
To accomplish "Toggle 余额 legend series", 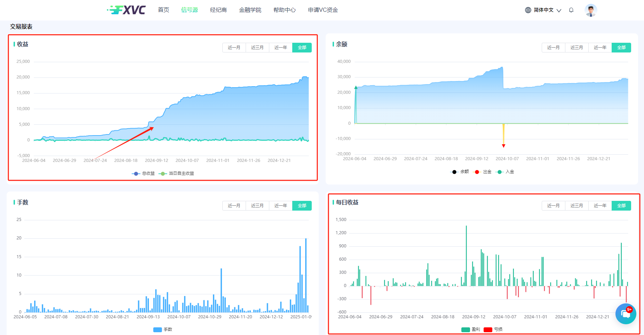I will click(460, 172).
